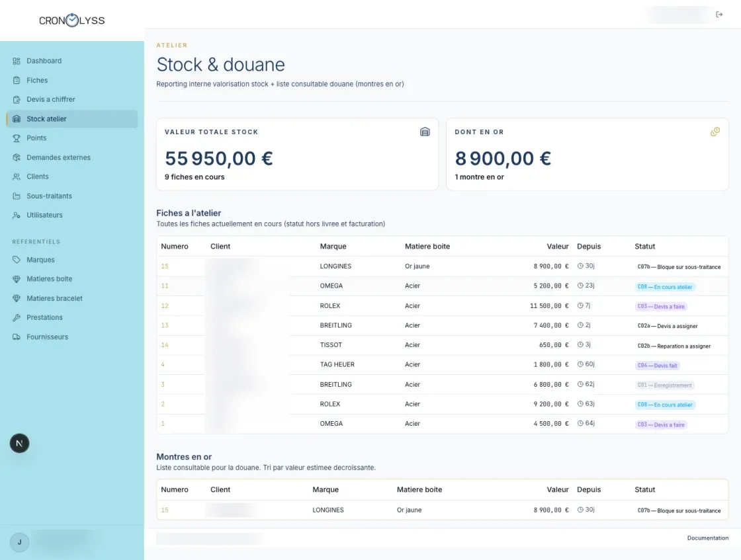
Task: Click the Dashboard grid icon in sidebar
Action: click(x=17, y=61)
